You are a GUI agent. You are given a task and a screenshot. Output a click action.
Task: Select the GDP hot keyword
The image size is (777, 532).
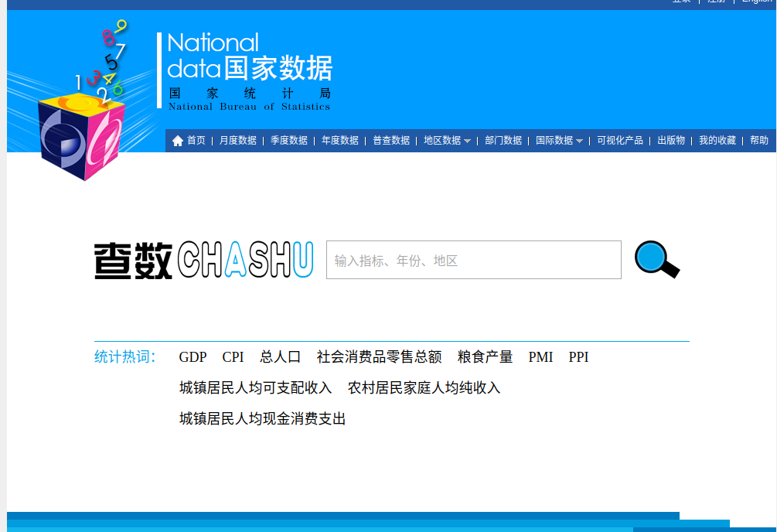coord(193,357)
